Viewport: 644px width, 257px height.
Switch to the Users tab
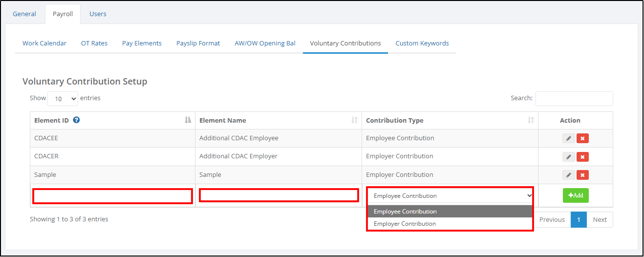98,14
